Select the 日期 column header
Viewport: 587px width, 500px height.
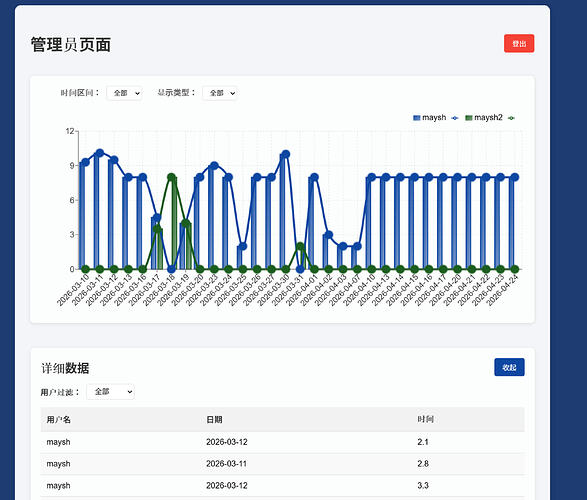(x=214, y=420)
